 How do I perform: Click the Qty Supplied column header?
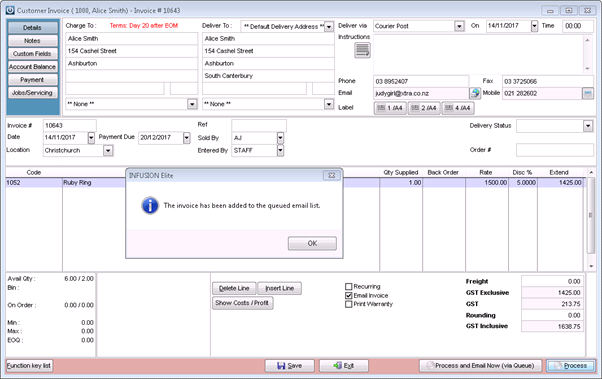[401, 172]
